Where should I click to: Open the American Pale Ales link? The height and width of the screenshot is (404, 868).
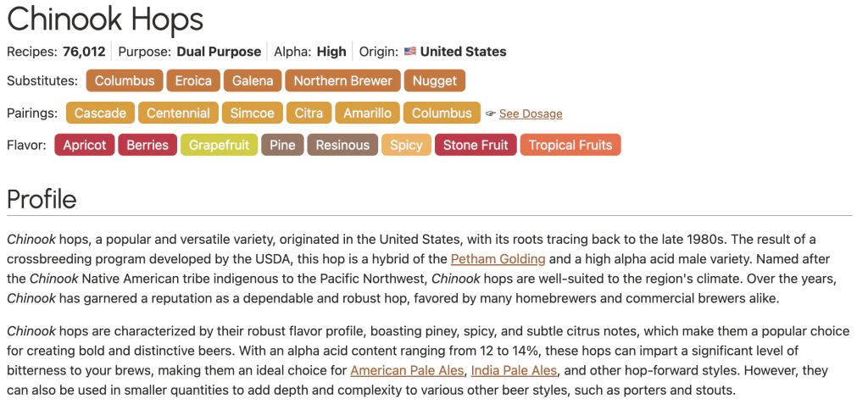pos(407,370)
